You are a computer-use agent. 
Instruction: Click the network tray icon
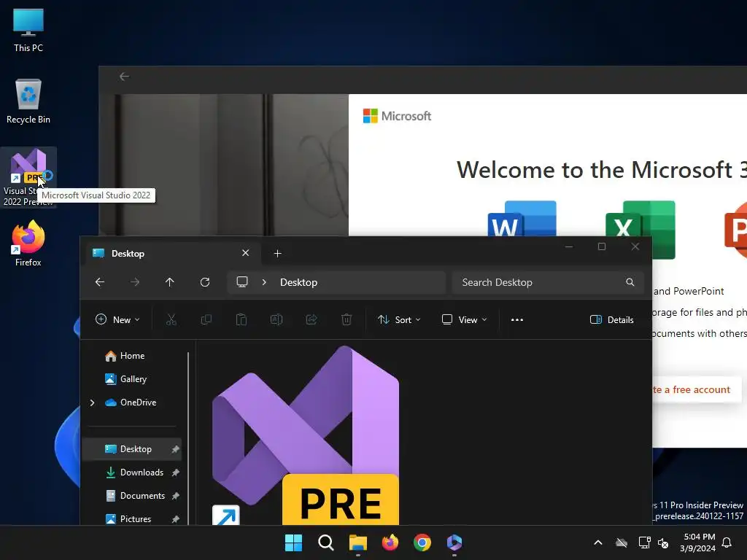[x=643, y=542]
